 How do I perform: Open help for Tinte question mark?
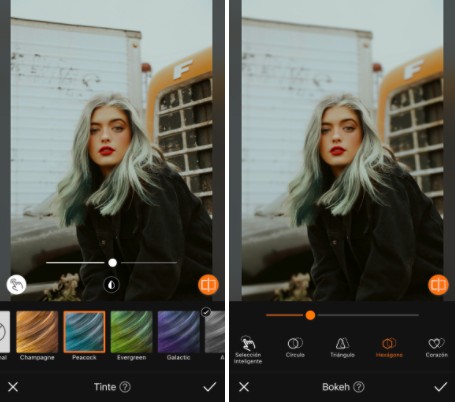tap(125, 387)
